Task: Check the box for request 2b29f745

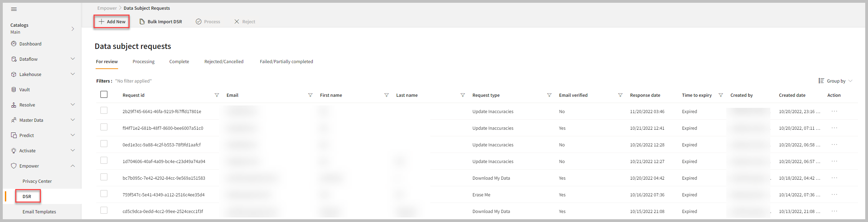Action: [x=104, y=111]
